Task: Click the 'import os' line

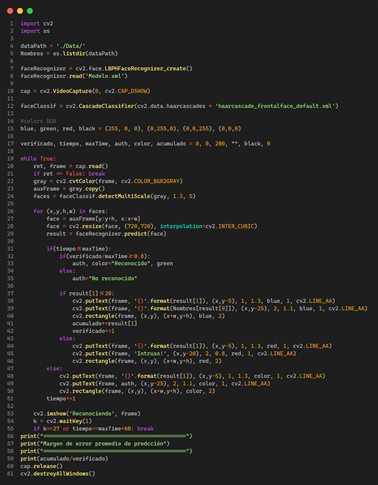Action: click(x=35, y=31)
